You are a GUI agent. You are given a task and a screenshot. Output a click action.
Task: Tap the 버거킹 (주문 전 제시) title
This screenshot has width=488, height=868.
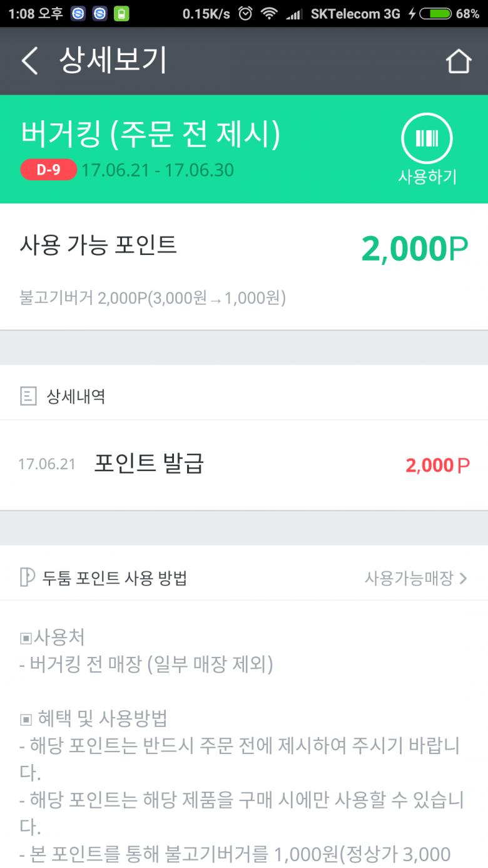click(150, 134)
